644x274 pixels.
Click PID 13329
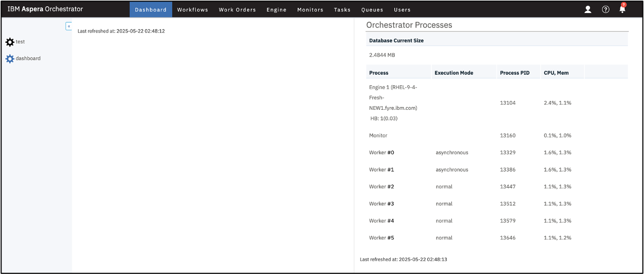508,153
